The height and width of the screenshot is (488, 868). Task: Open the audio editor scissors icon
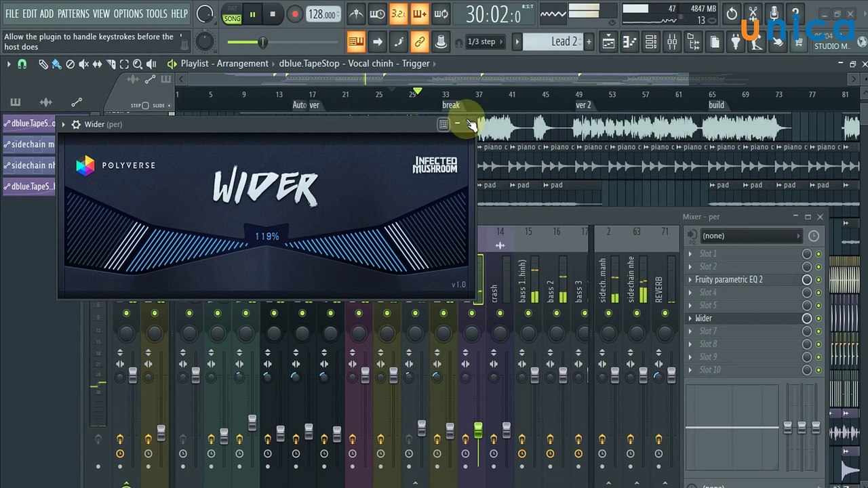pyautogui.click(x=752, y=14)
